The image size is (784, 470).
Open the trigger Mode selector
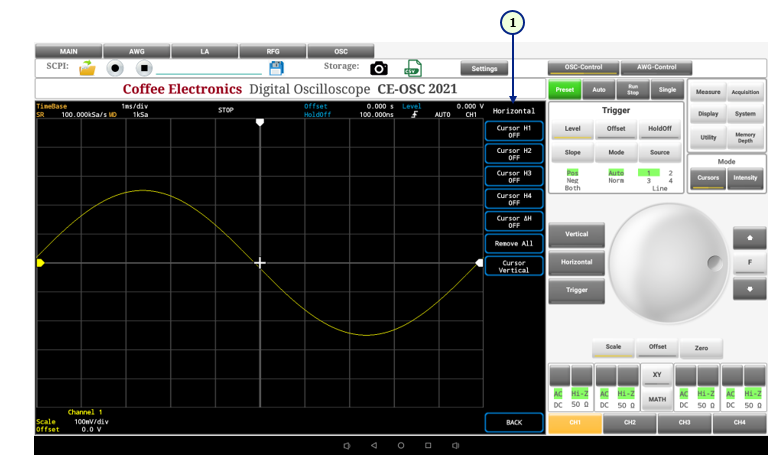pos(616,152)
